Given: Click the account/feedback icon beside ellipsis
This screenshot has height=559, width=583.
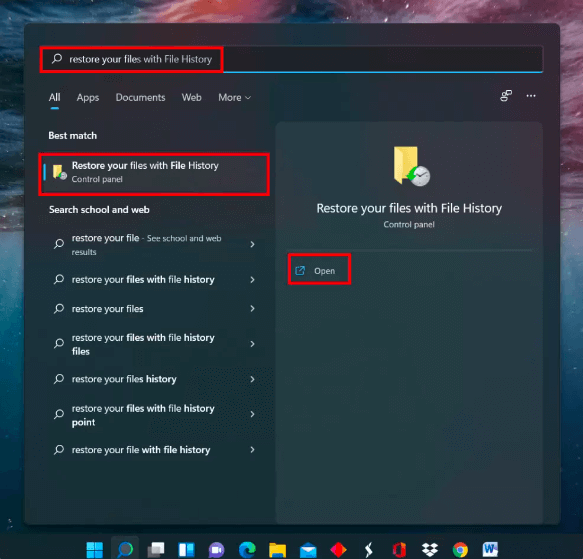Looking at the screenshot, I should click(x=506, y=96).
